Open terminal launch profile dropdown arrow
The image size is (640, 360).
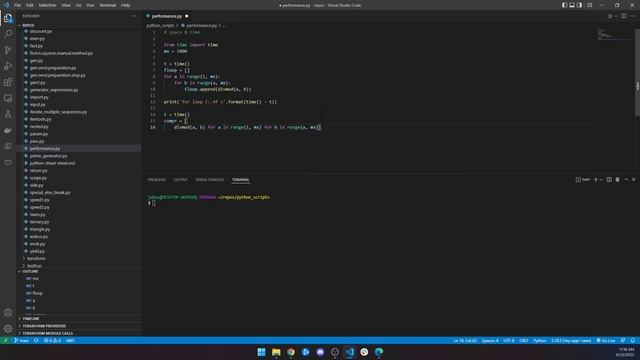pos(601,180)
